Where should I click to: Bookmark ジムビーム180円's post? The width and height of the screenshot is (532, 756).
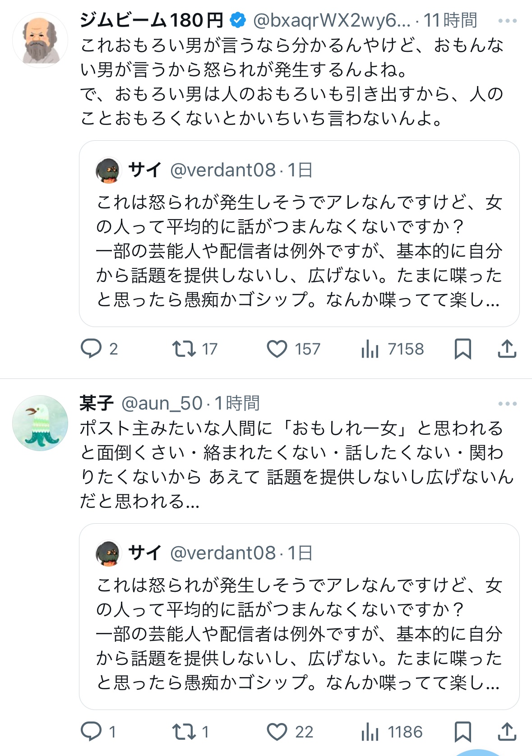463,349
